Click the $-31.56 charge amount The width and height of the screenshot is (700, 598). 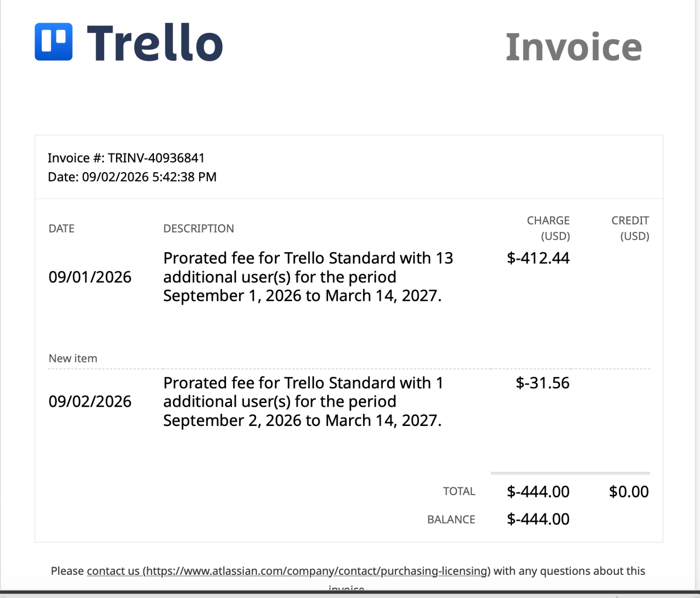click(542, 383)
